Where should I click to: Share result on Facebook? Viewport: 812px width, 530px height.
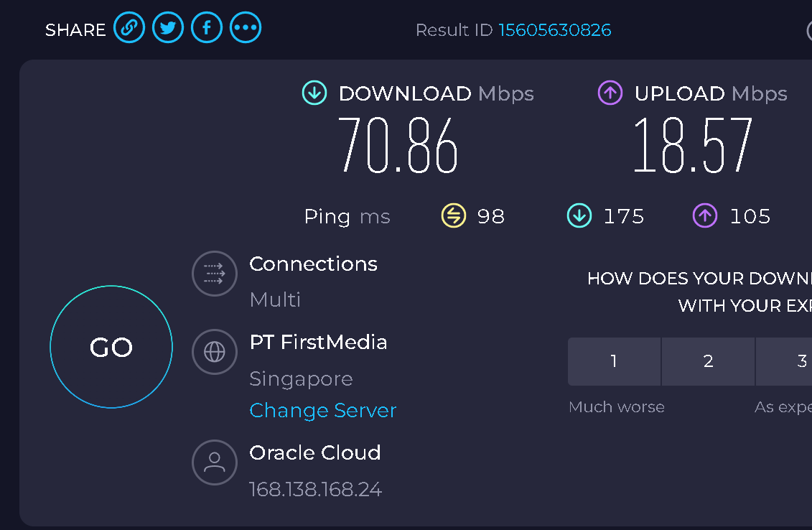207,27
